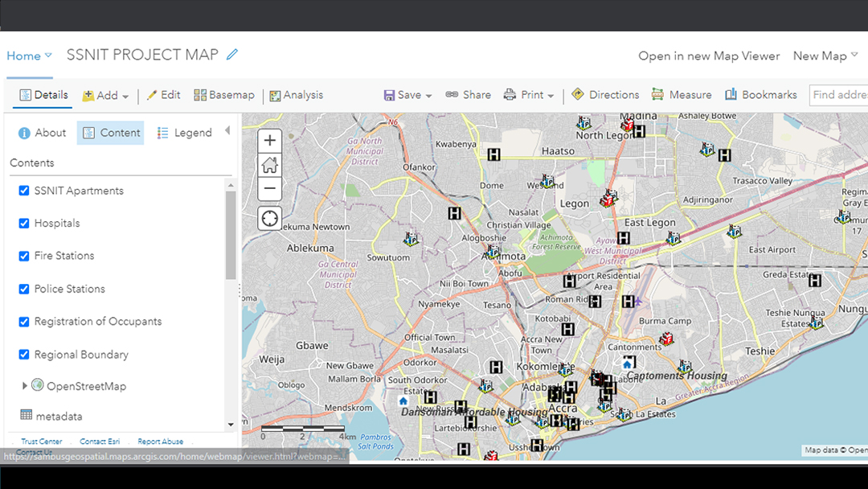Collapse the side panel with the arrow
The width and height of the screenshot is (868, 489).
(x=227, y=131)
